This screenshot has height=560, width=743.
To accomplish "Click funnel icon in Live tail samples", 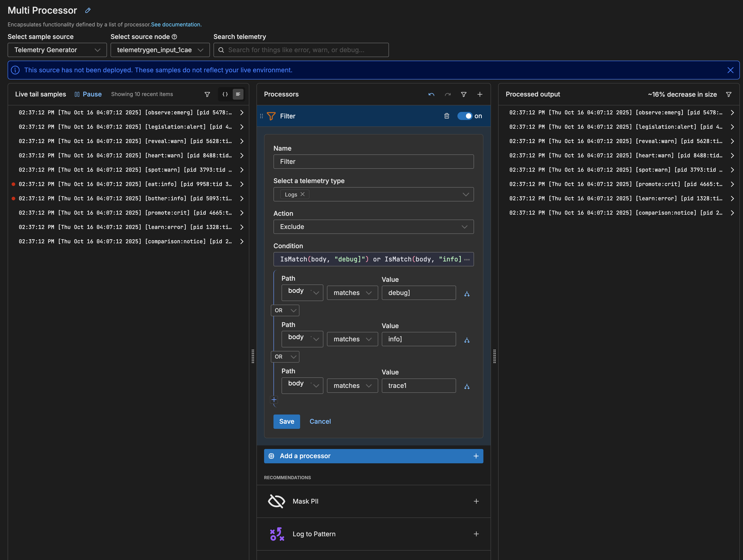I will click(x=207, y=94).
